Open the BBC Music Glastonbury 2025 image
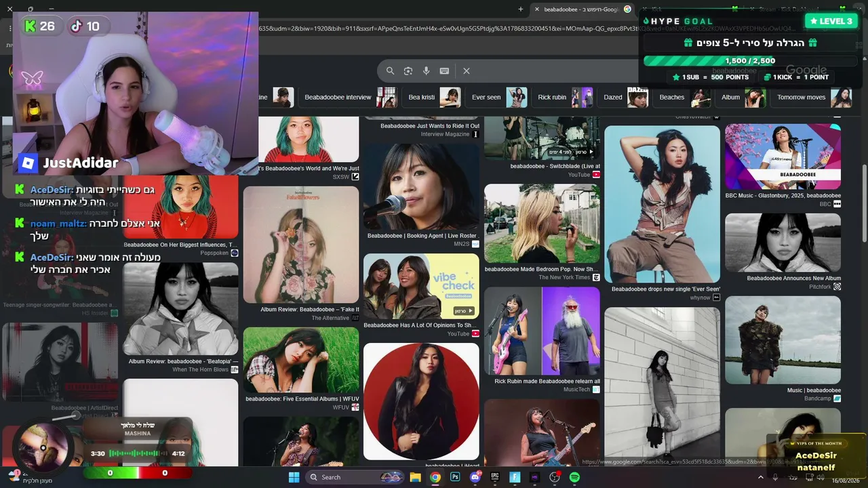The height and width of the screenshot is (488, 868). click(x=783, y=157)
